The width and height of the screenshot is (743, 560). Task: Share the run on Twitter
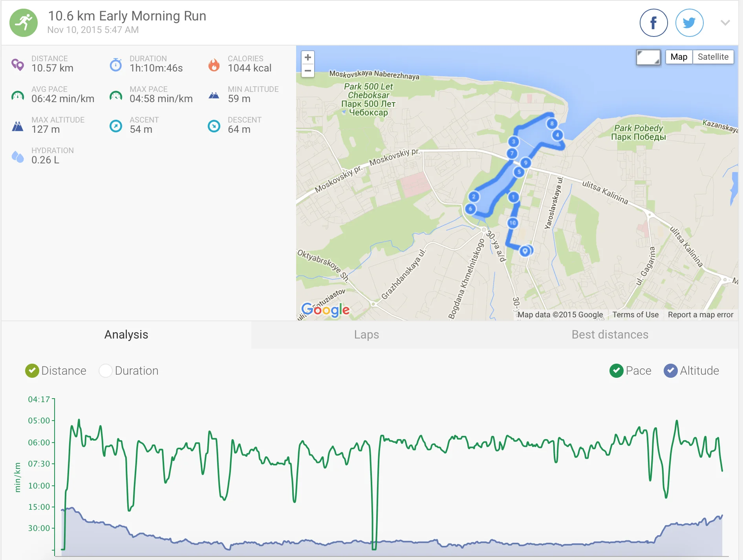click(x=689, y=23)
